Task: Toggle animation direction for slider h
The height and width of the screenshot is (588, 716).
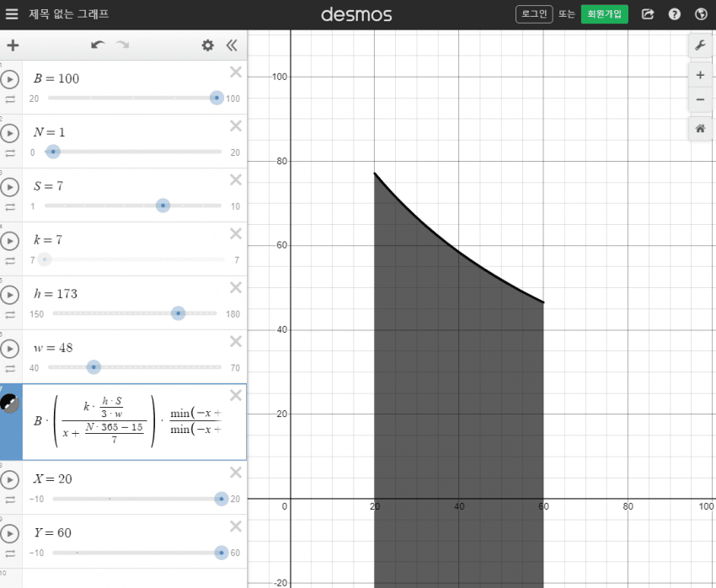Action: [x=10, y=315]
